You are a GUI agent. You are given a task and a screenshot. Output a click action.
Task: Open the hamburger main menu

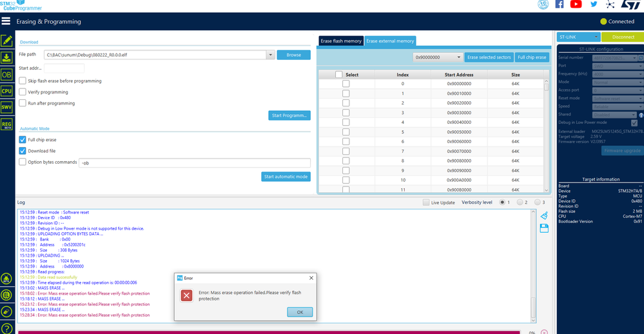coord(6,21)
